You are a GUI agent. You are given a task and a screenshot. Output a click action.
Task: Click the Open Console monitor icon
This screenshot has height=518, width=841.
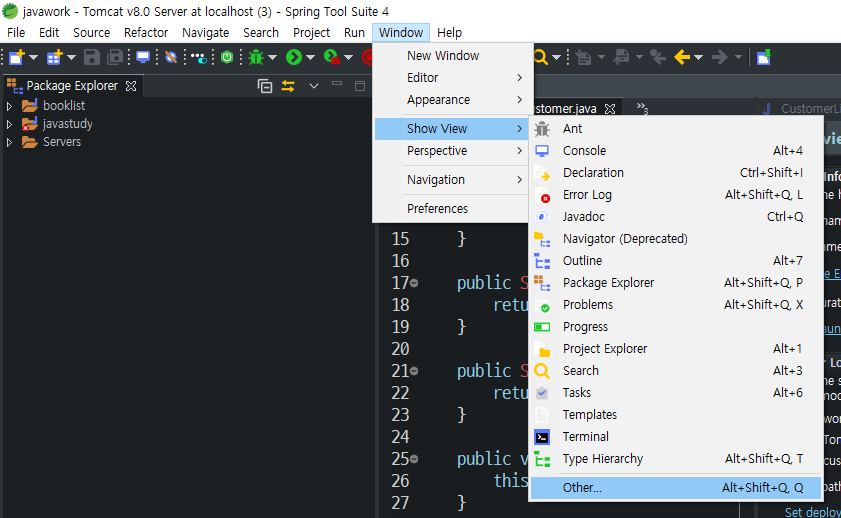[x=143, y=57]
